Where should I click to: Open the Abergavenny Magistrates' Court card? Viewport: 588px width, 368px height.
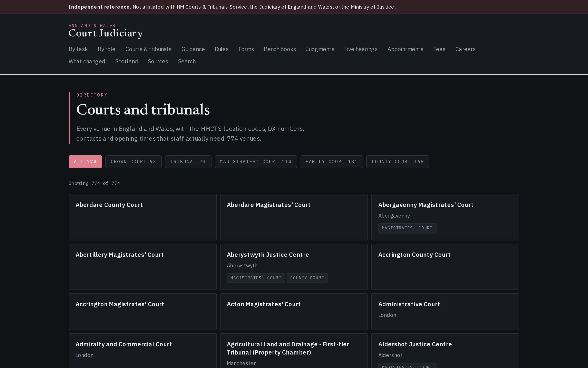click(445, 217)
